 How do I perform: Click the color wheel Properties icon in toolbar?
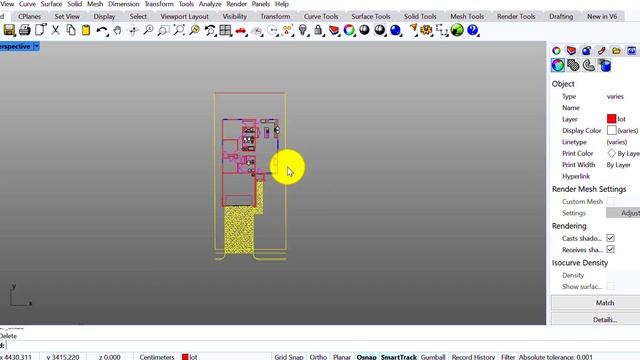[x=349, y=30]
